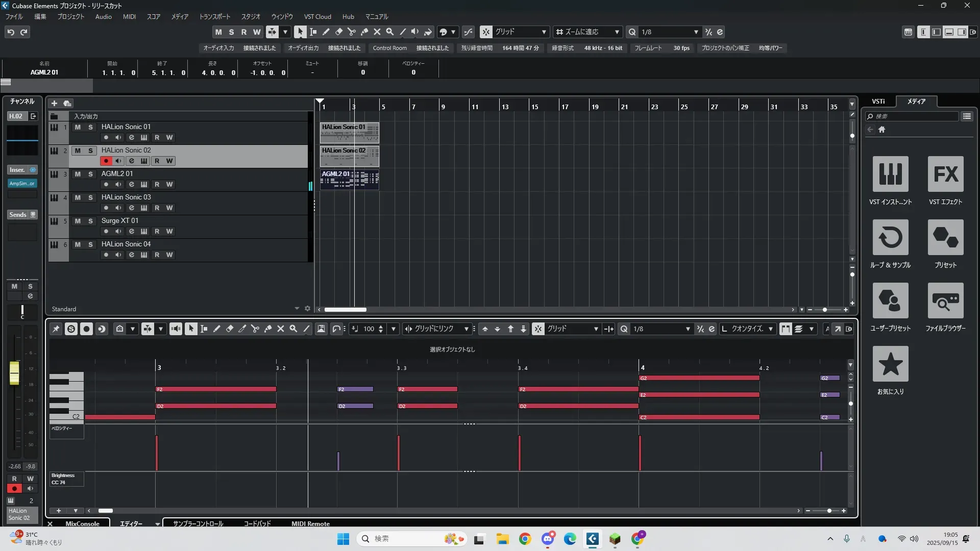
Task: Open the MIDI menu
Action: pyautogui.click(x=129, y=17)
